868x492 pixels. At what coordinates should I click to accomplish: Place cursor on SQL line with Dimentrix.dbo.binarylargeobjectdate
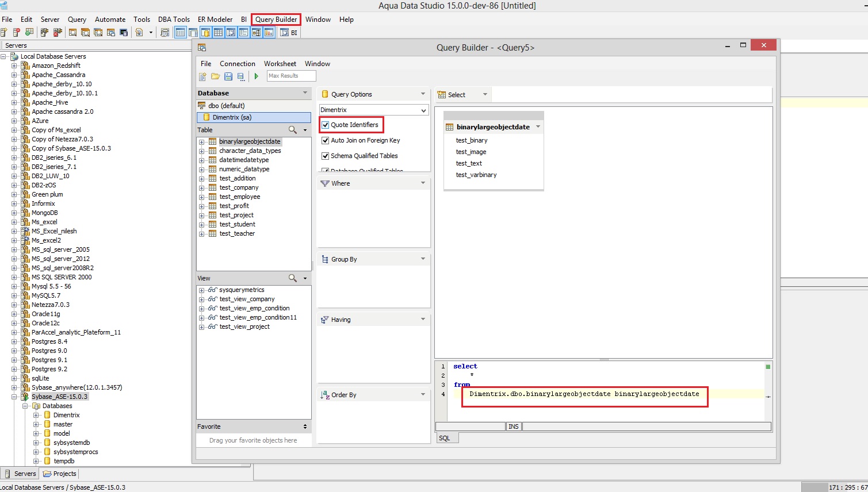pos(584,394)
